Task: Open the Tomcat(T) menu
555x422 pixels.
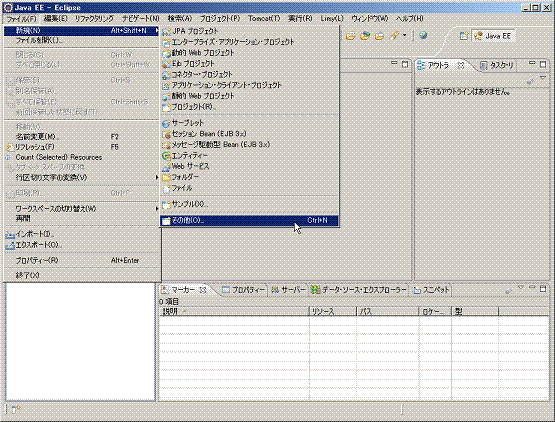Action: (x=264, y=19)
